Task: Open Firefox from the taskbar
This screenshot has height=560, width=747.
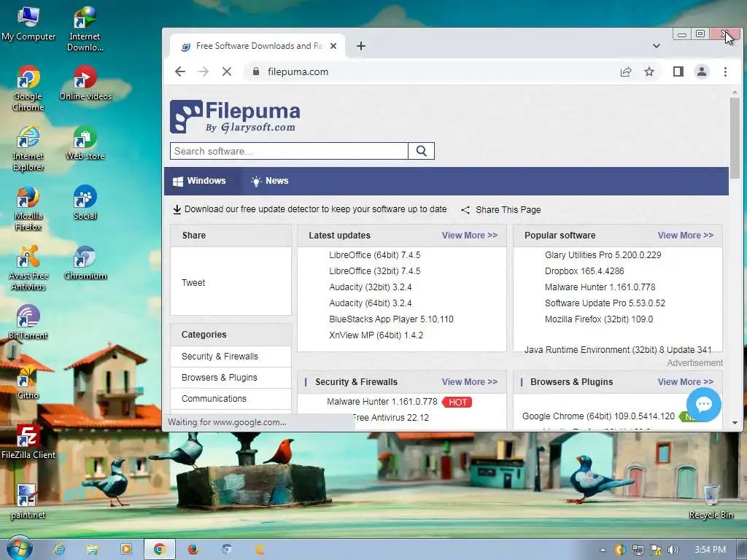Action: (193, 550)
